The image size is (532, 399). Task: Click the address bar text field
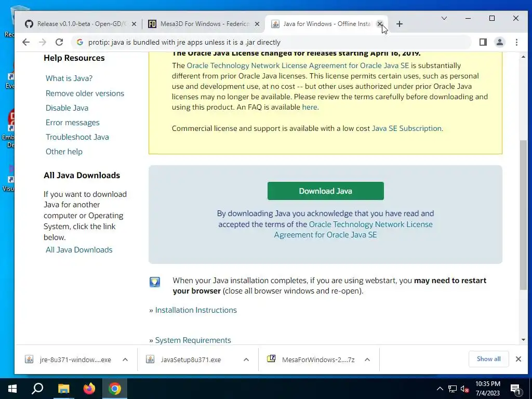point(271,42)
